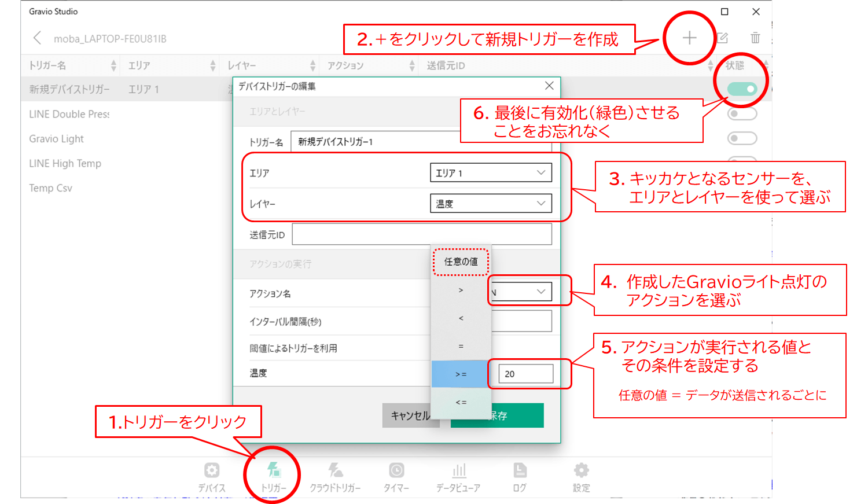Open the 設定 gear icon
Viewport: 868px width, 504px height.
click(582, 477)
